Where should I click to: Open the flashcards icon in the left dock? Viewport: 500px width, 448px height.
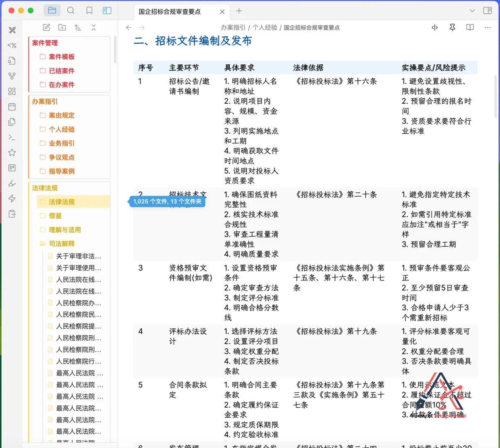pyautogui.click(x=12, y=168)
